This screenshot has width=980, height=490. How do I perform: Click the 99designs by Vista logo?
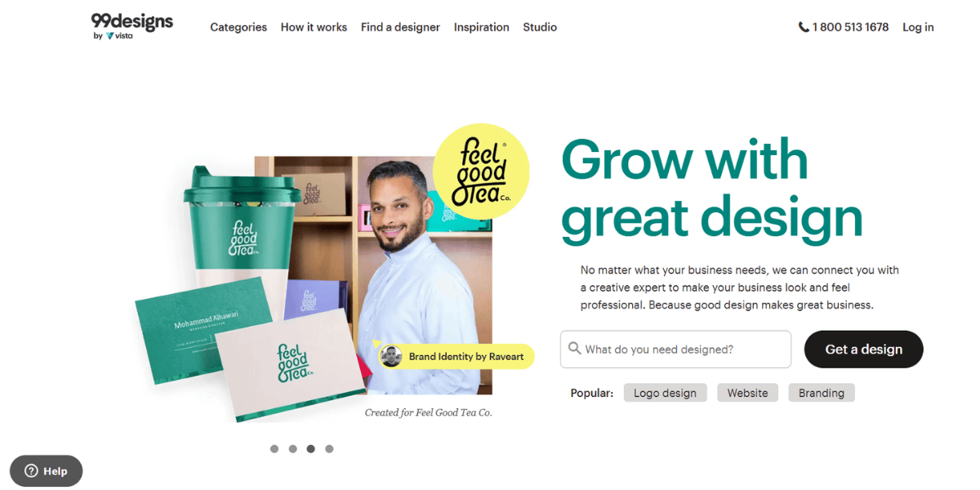coord(132,26)
